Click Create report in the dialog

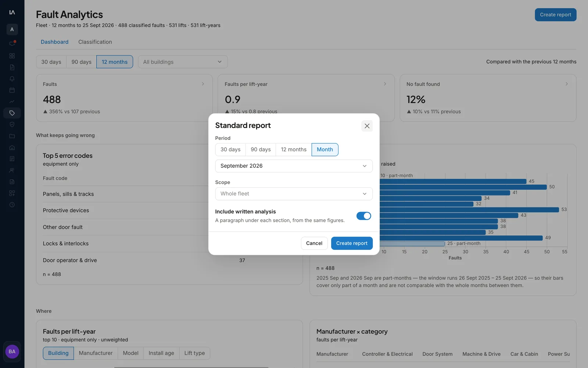[352, 243]
